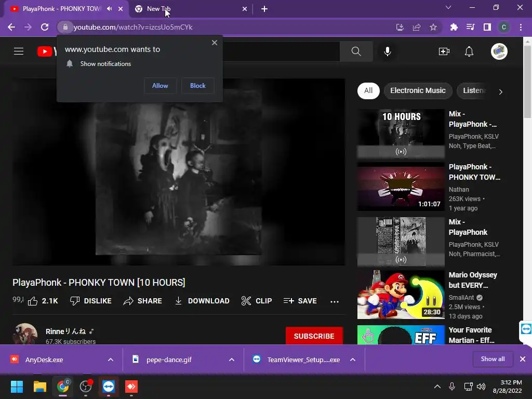532x399 pixels.
Task: Open volume control in system tray
Action: pyautogui.click(x=481, y=387)
